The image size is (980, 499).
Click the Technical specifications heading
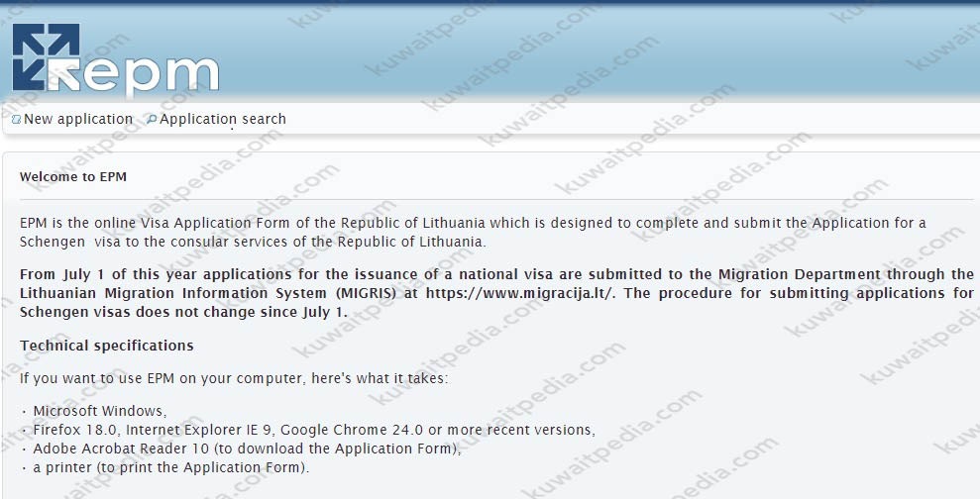pyautogui.click(x=107, y=346)
